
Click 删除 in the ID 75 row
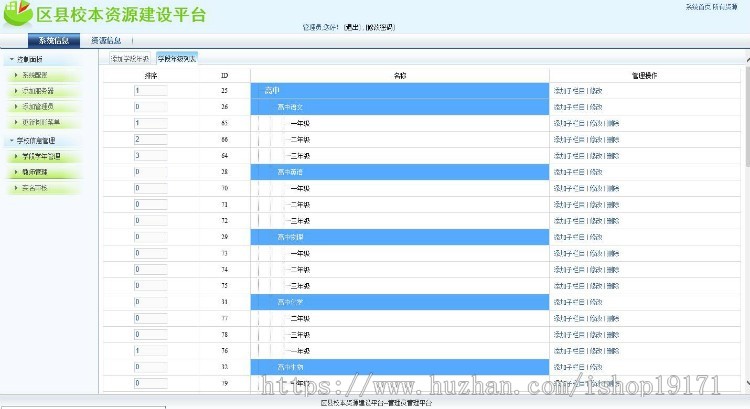tap(614, 286)
